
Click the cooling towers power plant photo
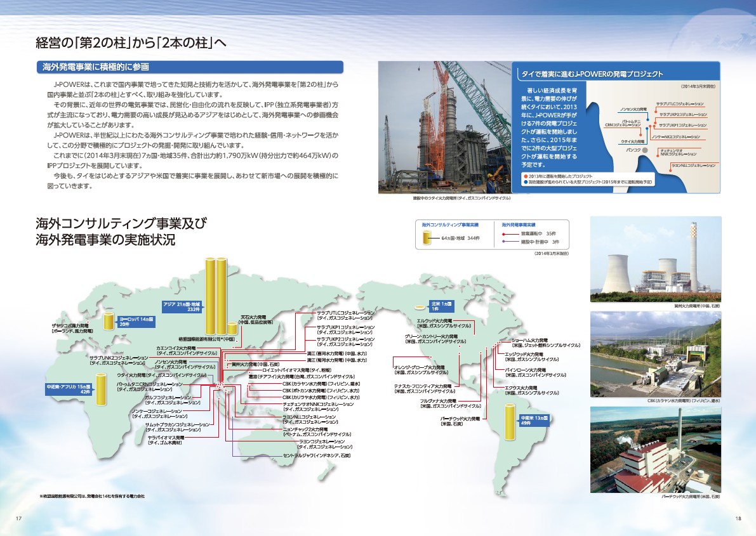click(656, 259)
